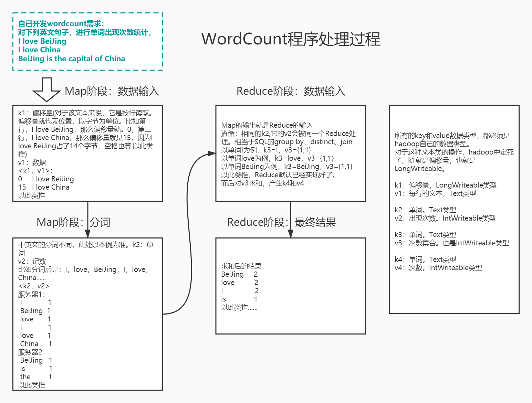Click the heading "Reduce阶段:数据输入"
Image resolution: width=532 pixels, height=403 pixels.
291,91
